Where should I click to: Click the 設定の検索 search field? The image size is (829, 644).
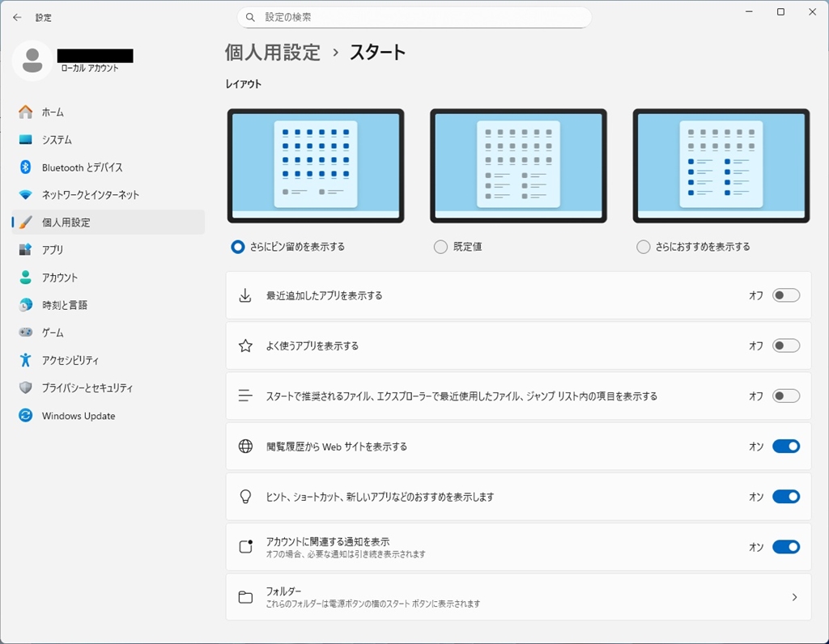[x=414, y=18]
